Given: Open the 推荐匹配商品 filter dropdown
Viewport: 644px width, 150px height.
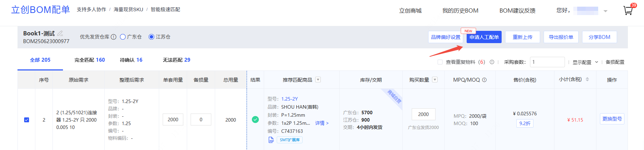Looking at the screenshot, I should (318, 80).
